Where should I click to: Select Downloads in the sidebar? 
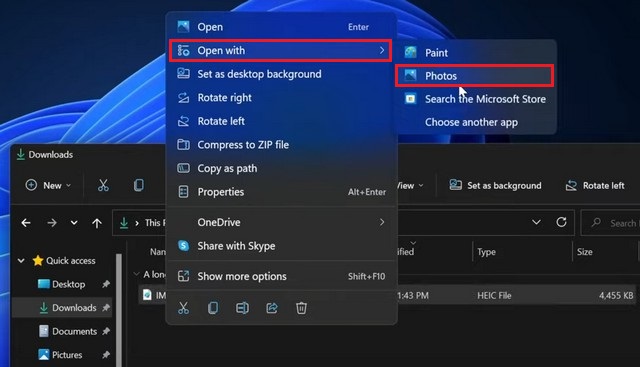[74, 308]
